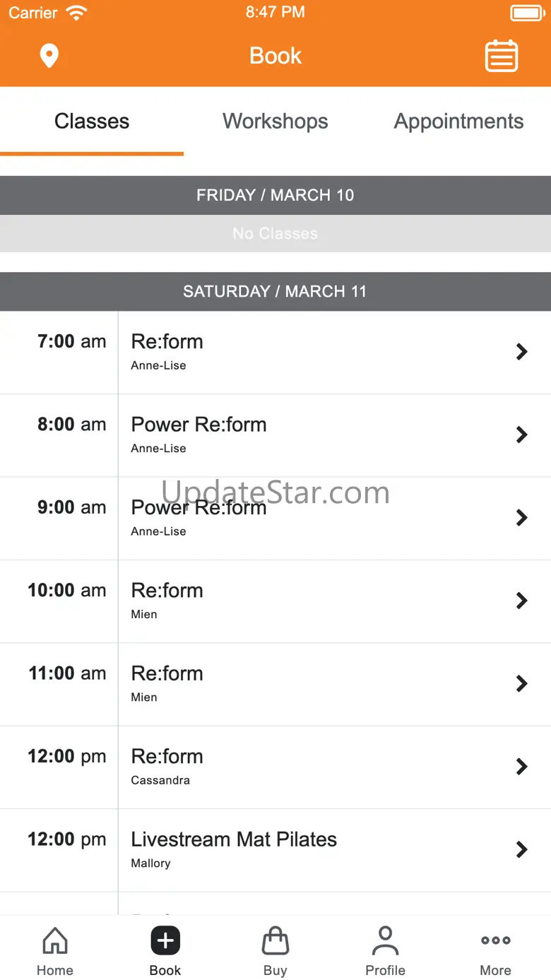551x980 pixels.
Task: Open the calendar icon in header
Action: [x=502, y=56]
